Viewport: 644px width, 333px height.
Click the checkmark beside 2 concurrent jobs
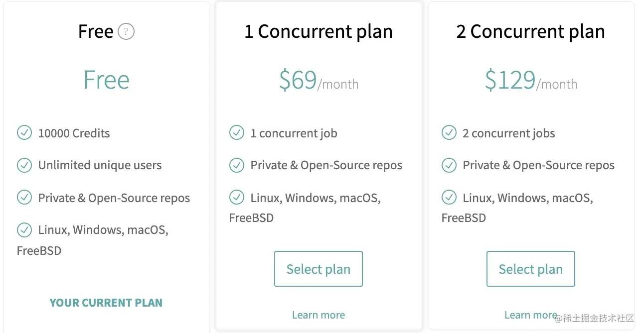[449, 133]
